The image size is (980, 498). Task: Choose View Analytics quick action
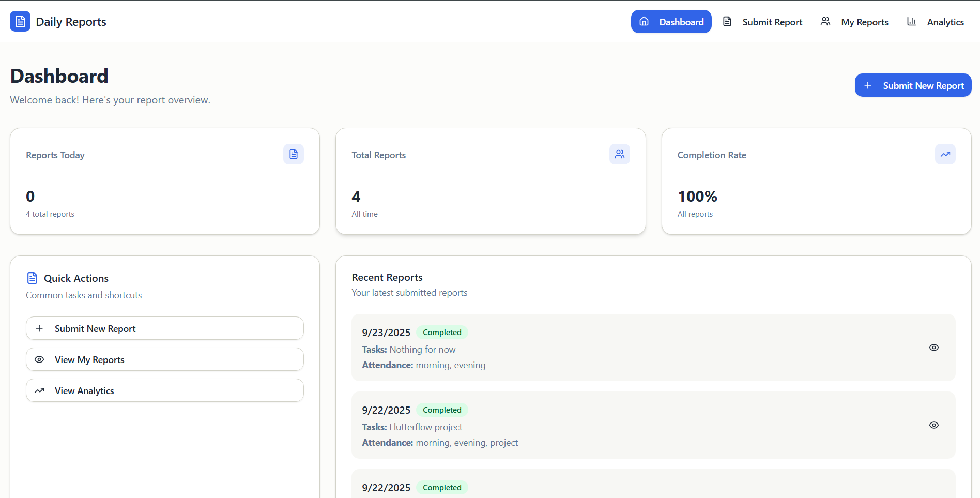coord(164,390)
